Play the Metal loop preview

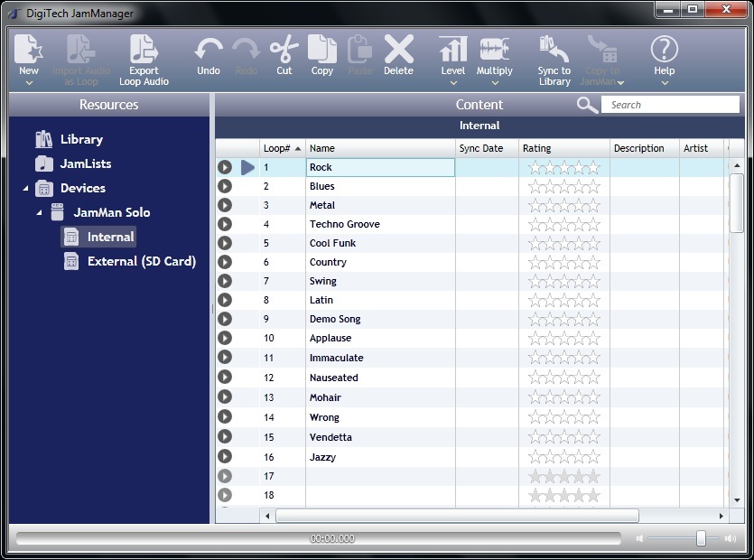click(x=225, y=205)
